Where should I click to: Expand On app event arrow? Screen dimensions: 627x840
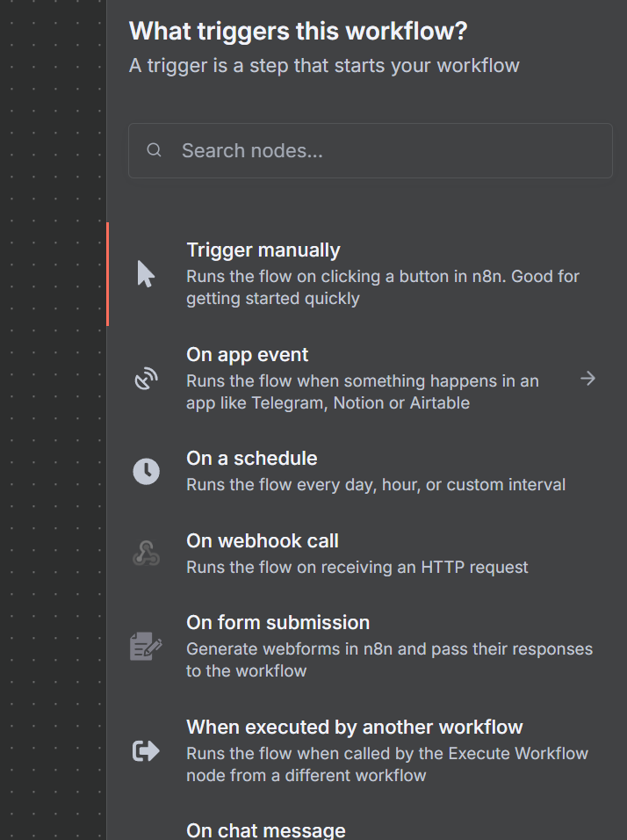pyautogui.click(x=587, y=379)
